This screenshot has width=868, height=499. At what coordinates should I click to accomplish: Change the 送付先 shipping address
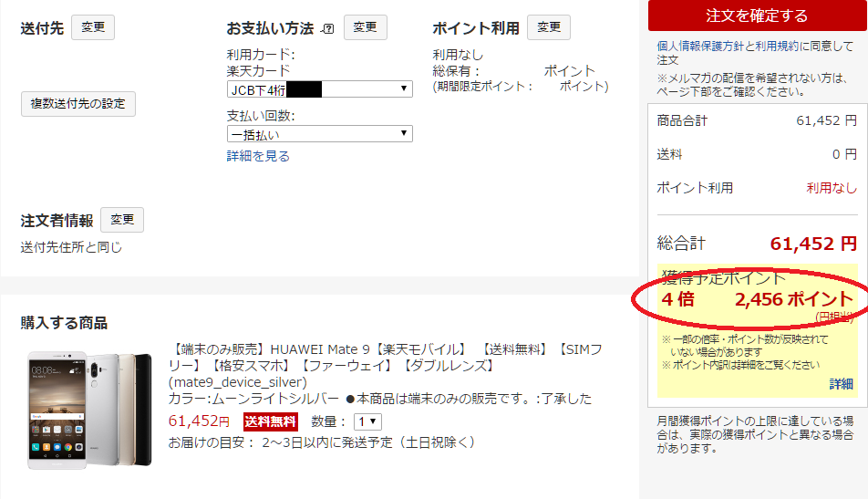[93, 27]
